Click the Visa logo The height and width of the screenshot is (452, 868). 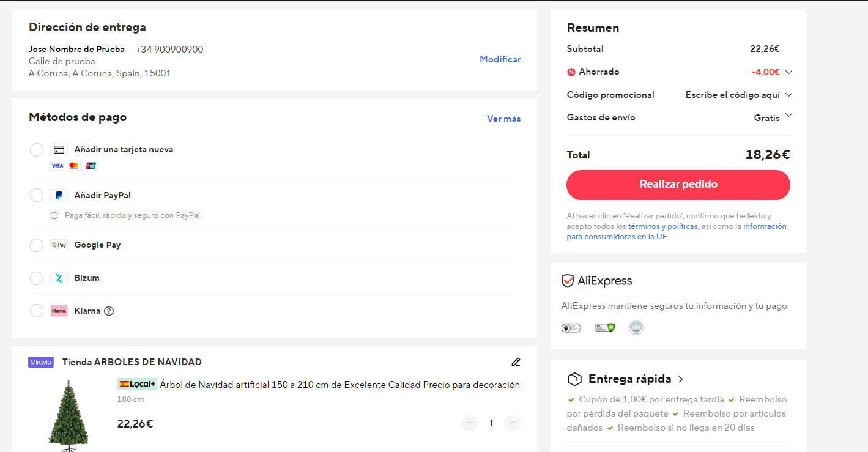coord(57,166)
